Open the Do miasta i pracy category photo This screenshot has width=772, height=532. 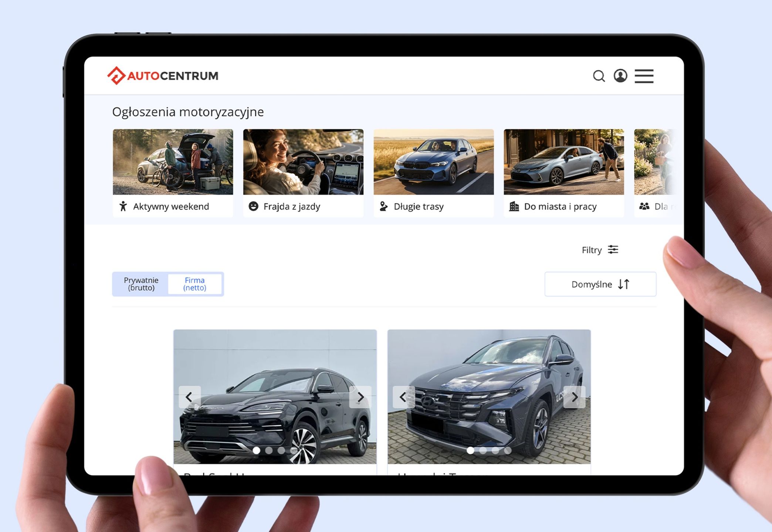click(x=564, y=162)
